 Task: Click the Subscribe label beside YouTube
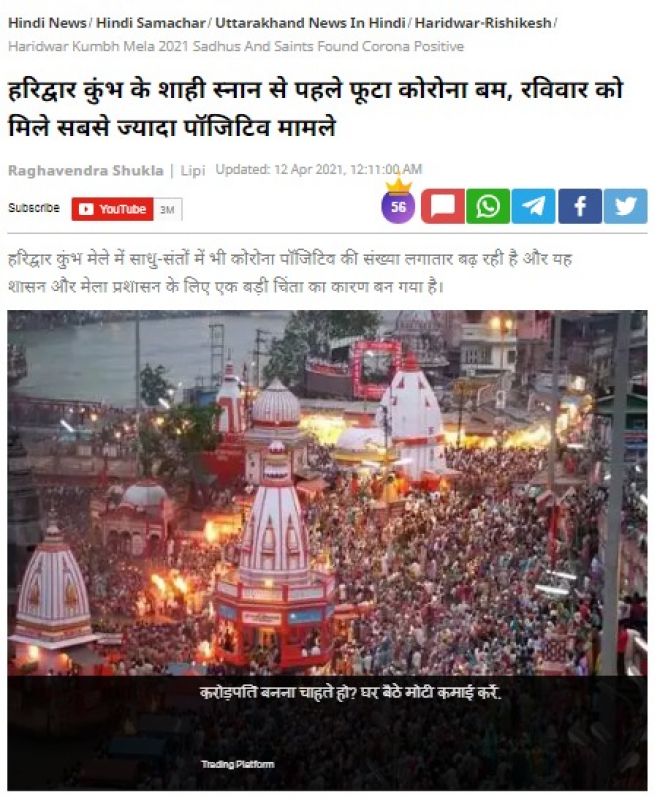point(34,208)
